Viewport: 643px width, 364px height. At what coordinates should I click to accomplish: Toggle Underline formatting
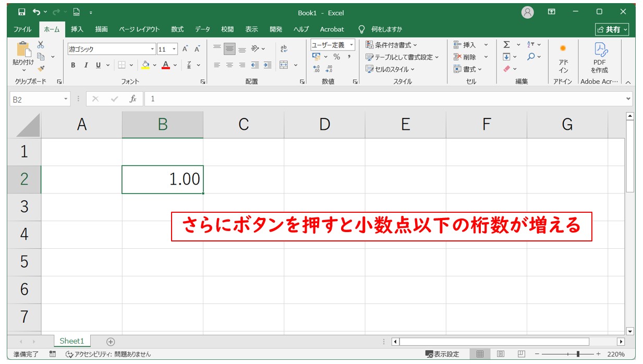click(98, 65)
